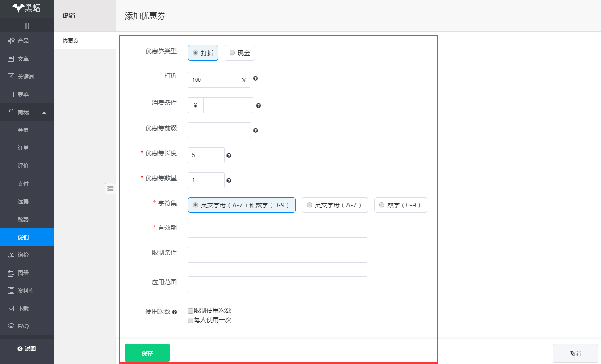Open the 图册 section
The width and height of the screenshot is (601, 364).
20,273
